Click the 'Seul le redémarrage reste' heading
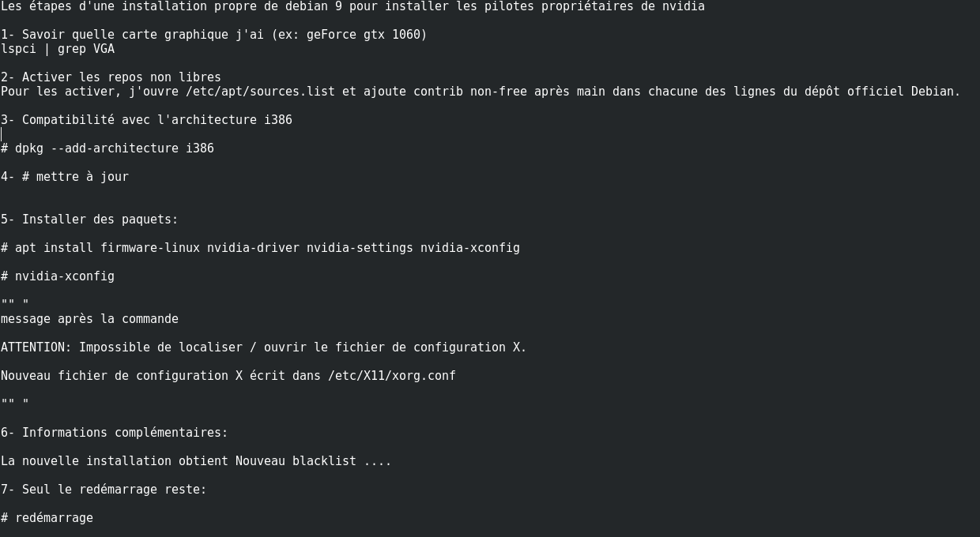 click(104, 490)
